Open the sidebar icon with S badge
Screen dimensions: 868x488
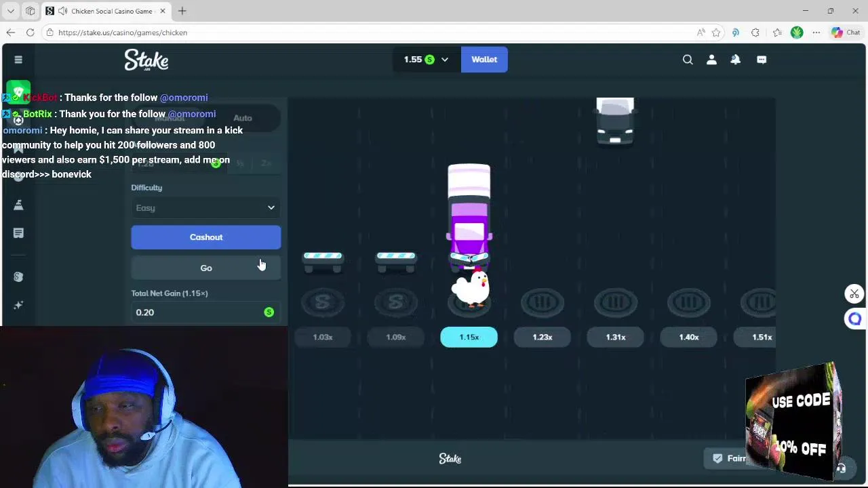(18, 277)
